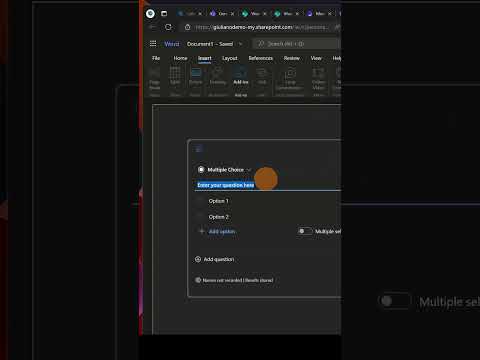Switch to the Home tab

pyautogui.click(x=180, y=58)
